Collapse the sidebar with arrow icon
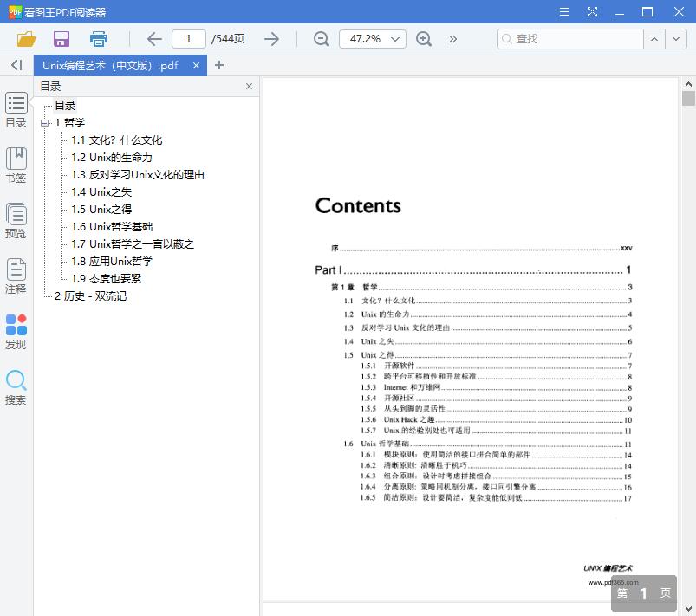 click(16, 65)
